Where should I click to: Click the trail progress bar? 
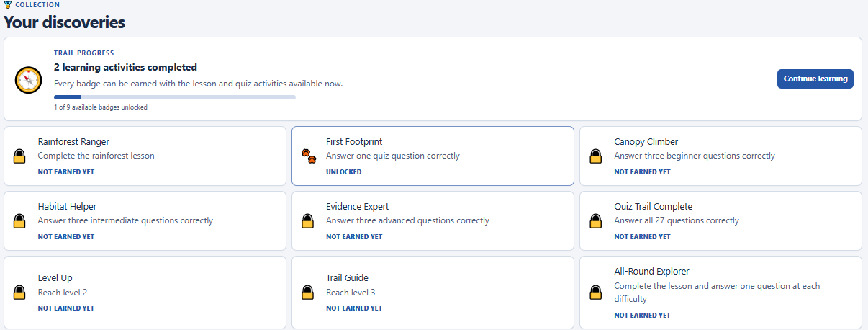pyautogui.click(x=175, y=97)
